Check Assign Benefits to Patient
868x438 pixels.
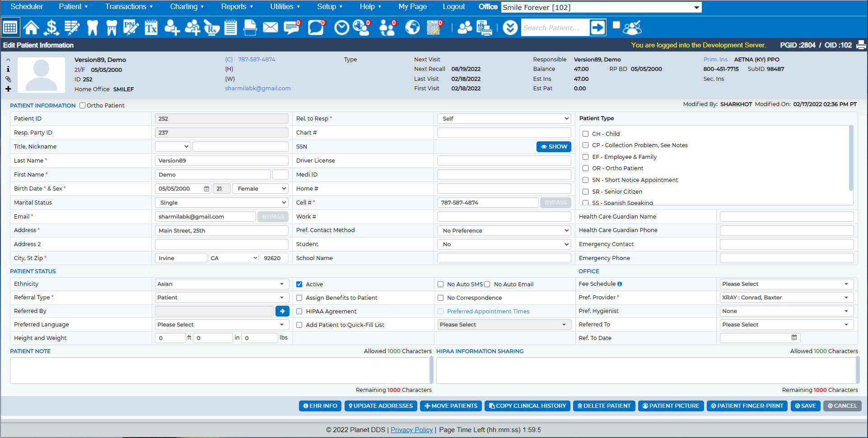pos(299,298)
